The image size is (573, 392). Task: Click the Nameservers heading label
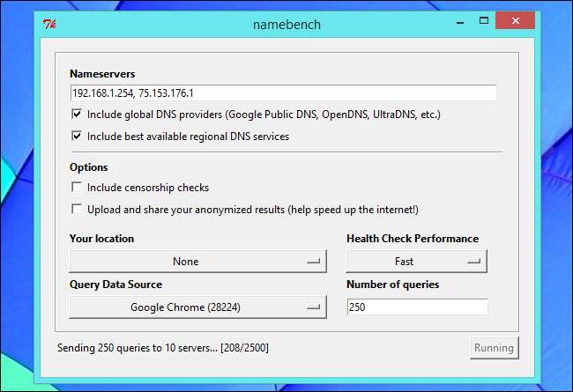point(102,74)
